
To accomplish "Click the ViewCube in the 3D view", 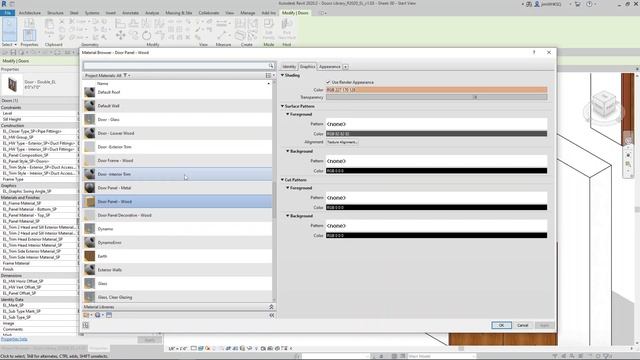I will point(604,103).
